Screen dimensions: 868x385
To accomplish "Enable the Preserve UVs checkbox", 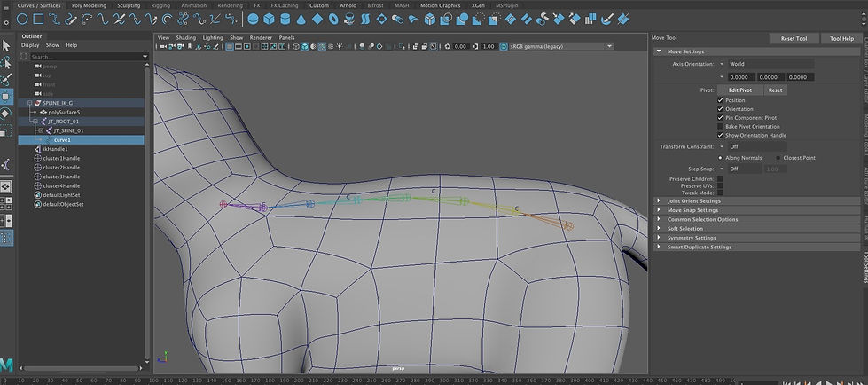I will click(x=720, y=185).
